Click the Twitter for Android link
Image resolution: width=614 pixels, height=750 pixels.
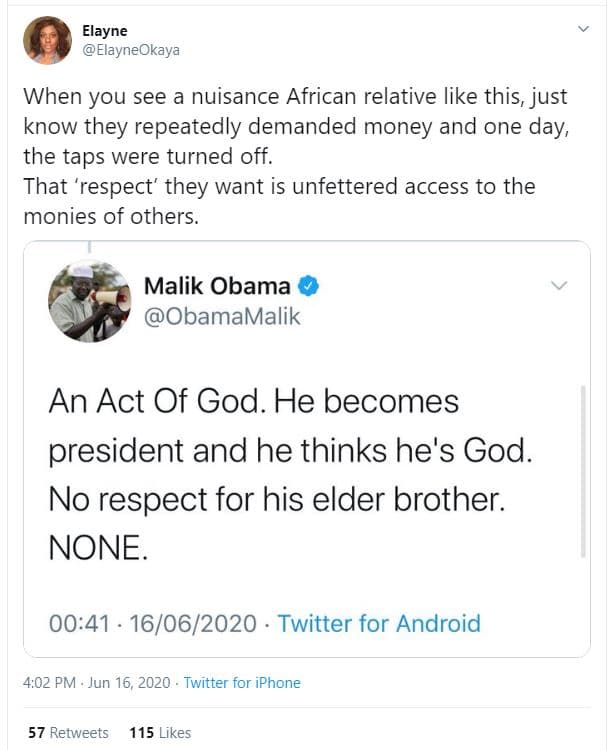[x=379, y=624]
